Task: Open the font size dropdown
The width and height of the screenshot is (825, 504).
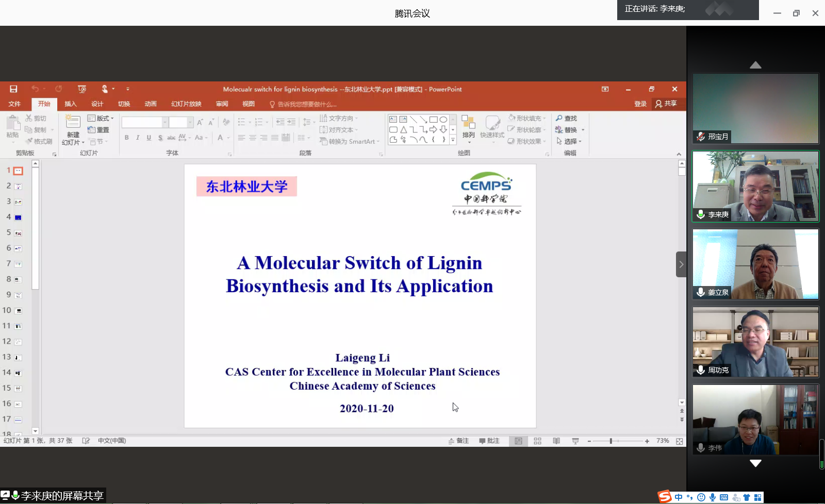Action: (190, 122)
